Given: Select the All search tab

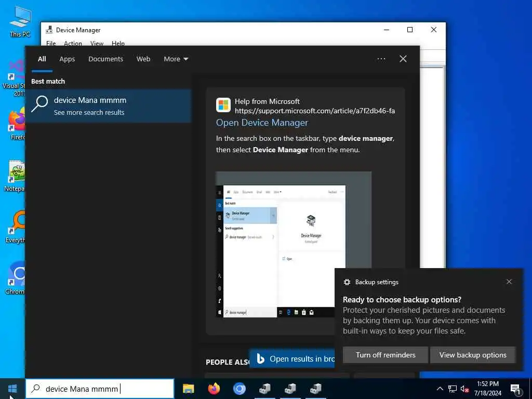Looking at the screenshot, I should tap(42, 59).
